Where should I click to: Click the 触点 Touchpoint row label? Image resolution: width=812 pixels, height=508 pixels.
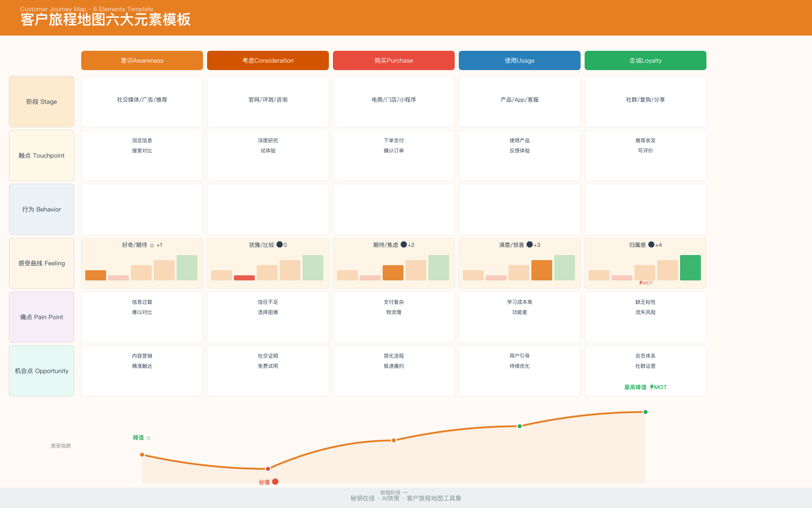[42, 155]
